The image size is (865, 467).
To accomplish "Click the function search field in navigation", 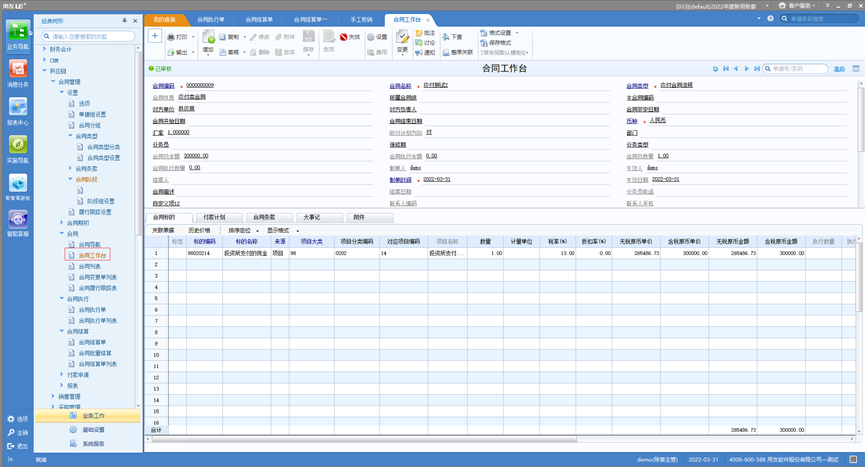I will point(88,36).
